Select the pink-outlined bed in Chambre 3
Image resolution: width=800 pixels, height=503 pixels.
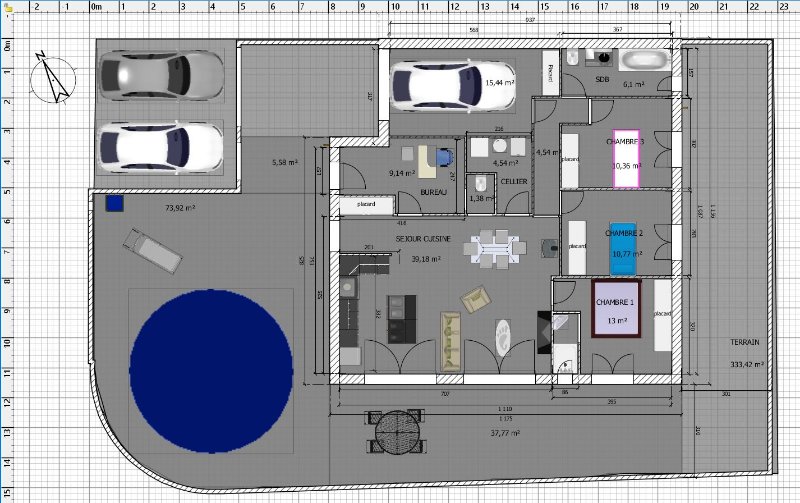click(626, 159)
